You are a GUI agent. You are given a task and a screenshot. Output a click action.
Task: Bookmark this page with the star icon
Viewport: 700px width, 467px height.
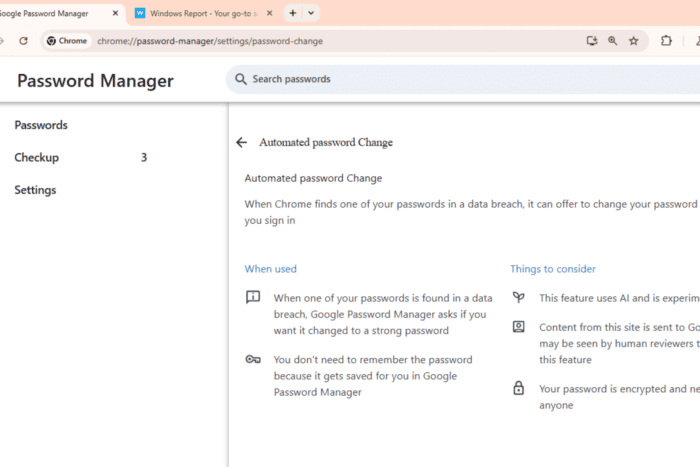pos(633,41)
